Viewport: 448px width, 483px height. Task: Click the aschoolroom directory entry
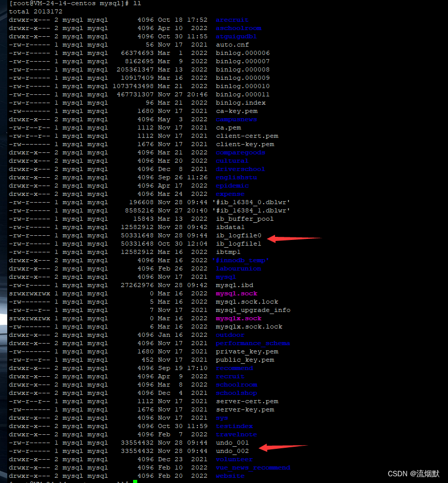(x=238, y=28)
